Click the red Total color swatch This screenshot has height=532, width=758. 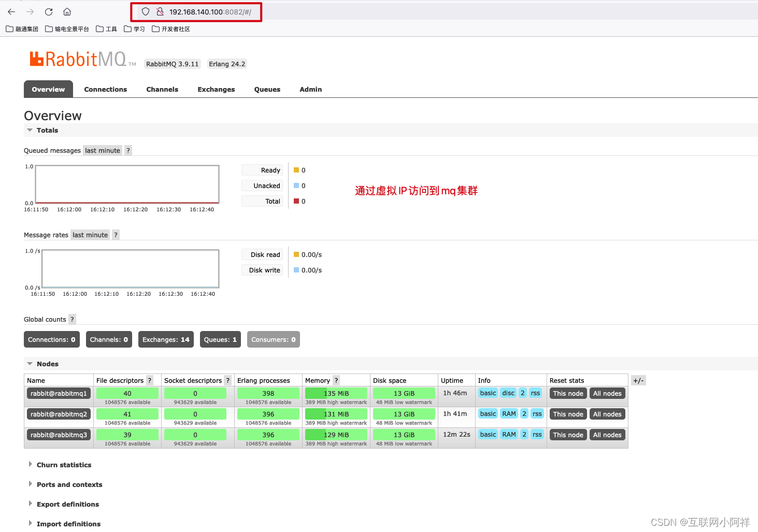296,201
